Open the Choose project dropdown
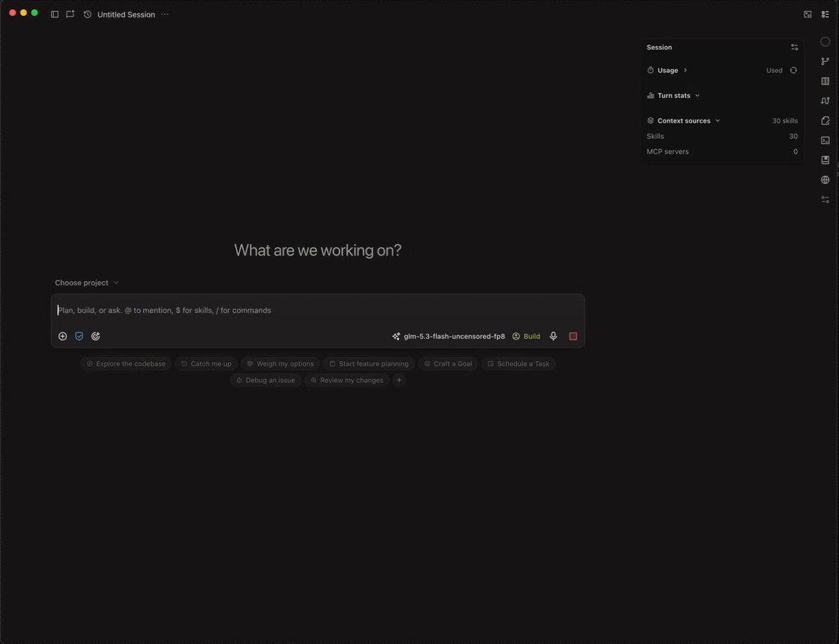 click(x=87, y=283)
